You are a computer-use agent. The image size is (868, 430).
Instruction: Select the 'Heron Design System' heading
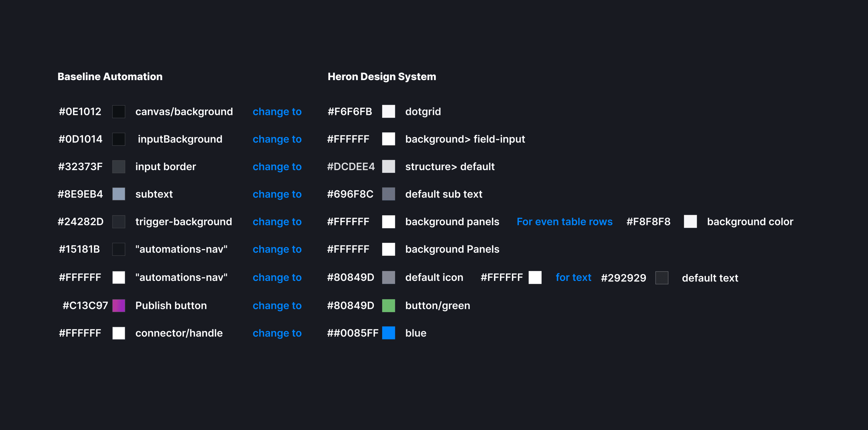382,77
